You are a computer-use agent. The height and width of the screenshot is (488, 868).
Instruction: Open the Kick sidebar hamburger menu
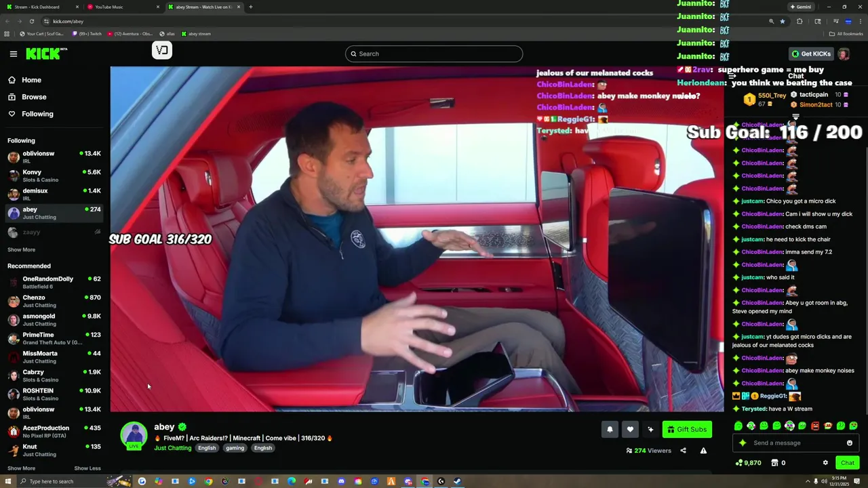pos(14,54)
